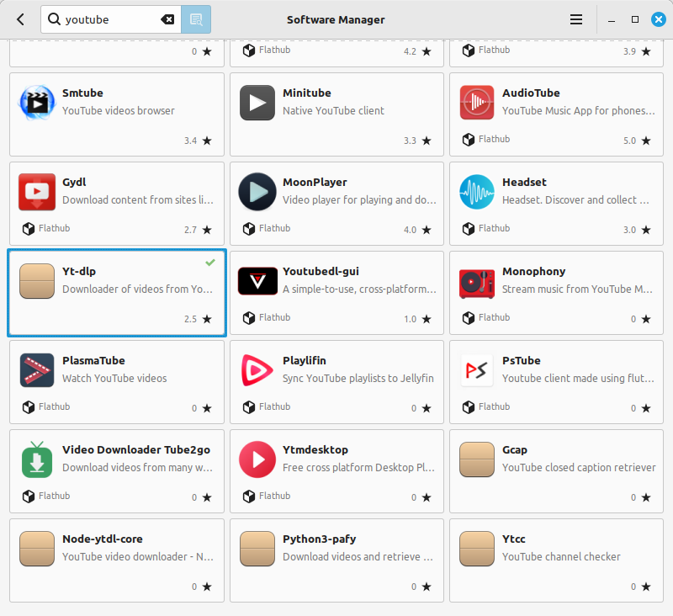The height and width of the screenshot is (616, 673).
Task: Open the Yt-dlp app title
Action: pyautogui.click(x=79, y=272)
